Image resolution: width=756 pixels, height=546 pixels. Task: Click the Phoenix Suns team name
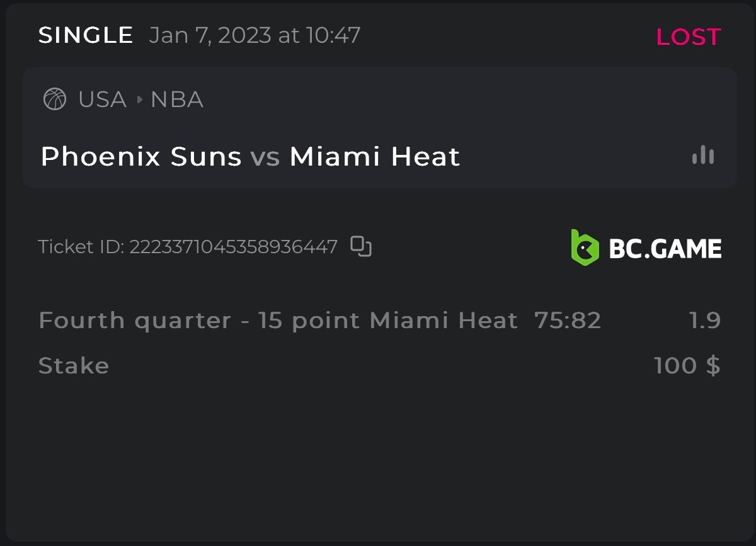click(x=140, y=156)
